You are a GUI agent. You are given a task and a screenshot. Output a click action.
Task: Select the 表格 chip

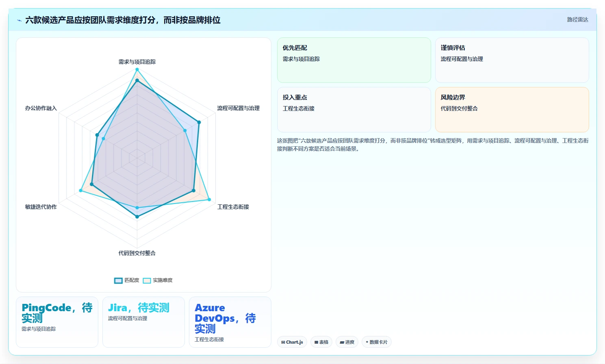point(321,342)
